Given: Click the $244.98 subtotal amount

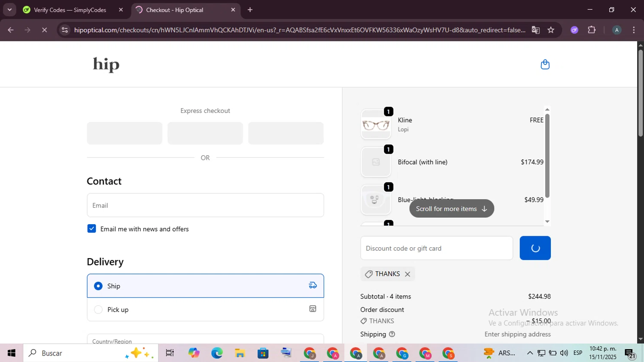Looking at the screenshot, I should pos(539,296).
